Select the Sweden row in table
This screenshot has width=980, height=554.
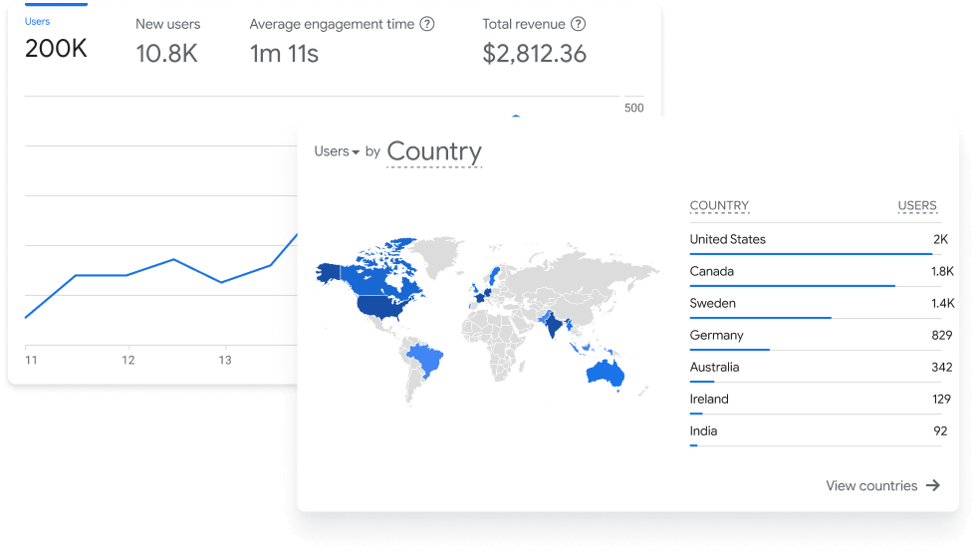[819, 303]
